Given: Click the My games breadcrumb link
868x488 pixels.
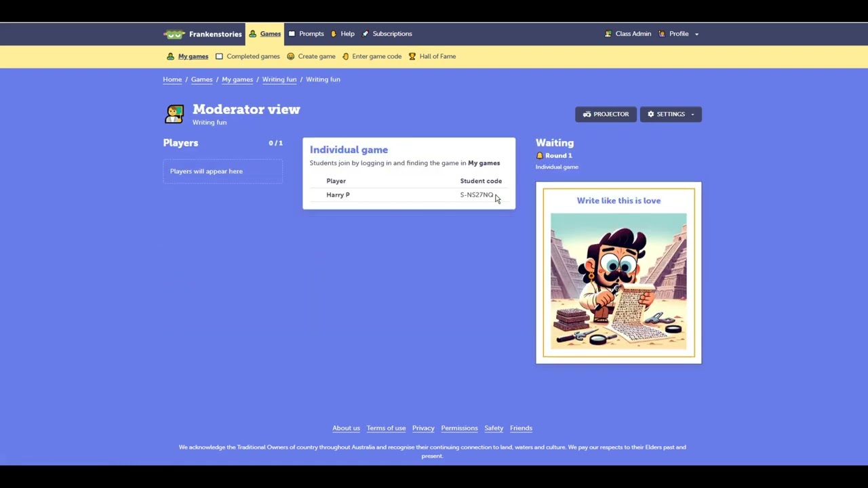Looking at the screenshot, I should 237,79.
